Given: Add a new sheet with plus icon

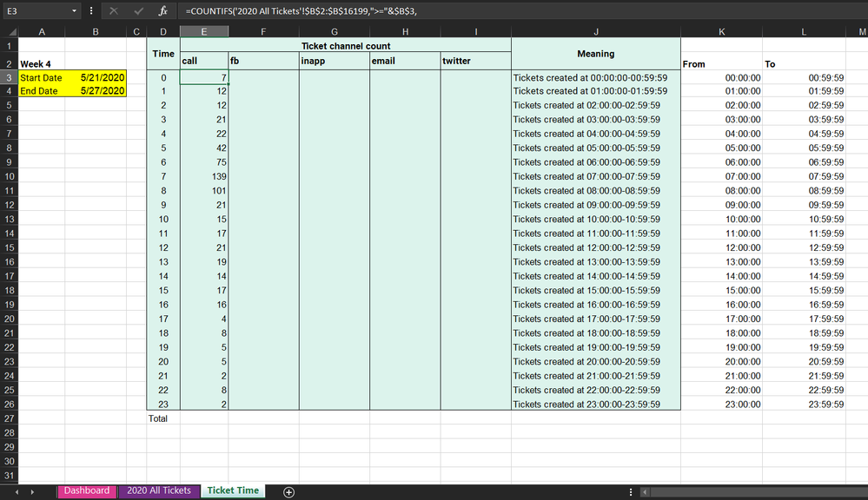Looking at the screenshot, I should pyautogui.click(x=288, y=491).
